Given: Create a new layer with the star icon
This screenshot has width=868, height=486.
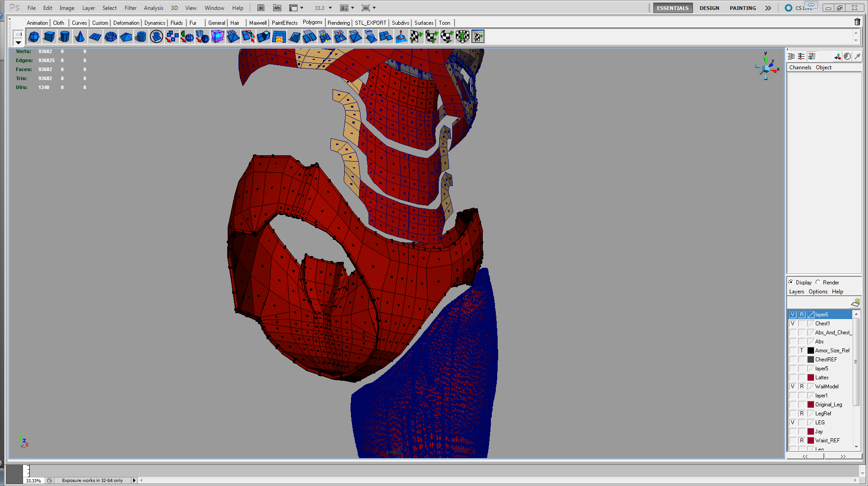Looking at the screenshot, I should (x=855, y=302).
